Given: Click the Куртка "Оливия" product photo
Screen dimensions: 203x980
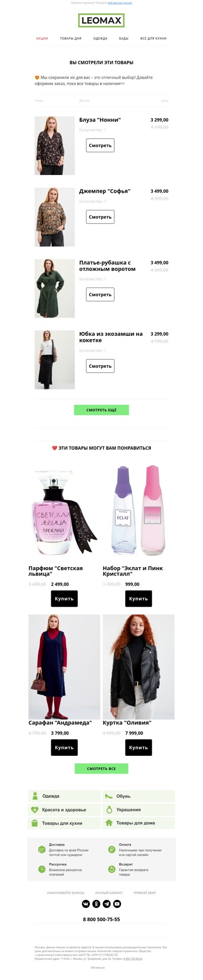Looking at the screenshot, I should tap(139, 667).
